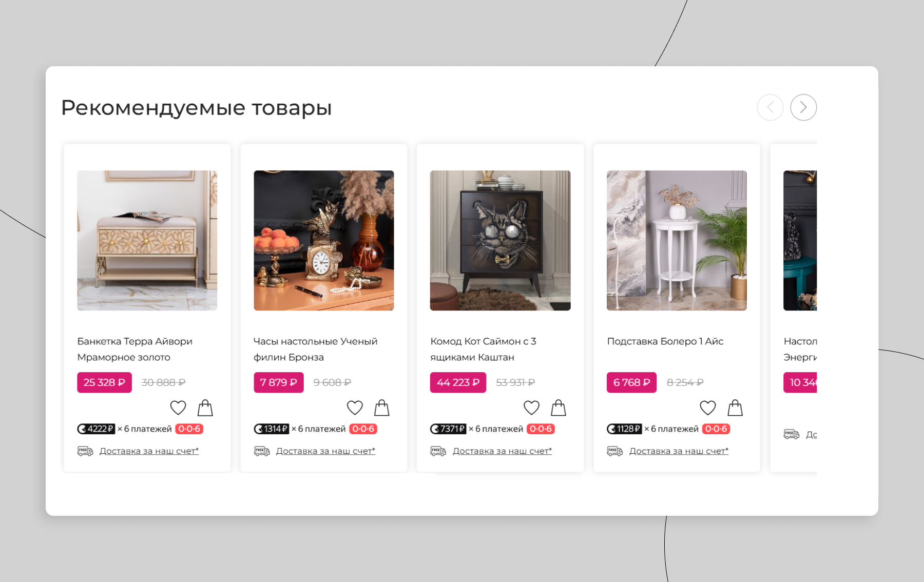924x582 pixels.
Task: Open free delivery link under Банкетка Терра
Action: pos(149,451)
